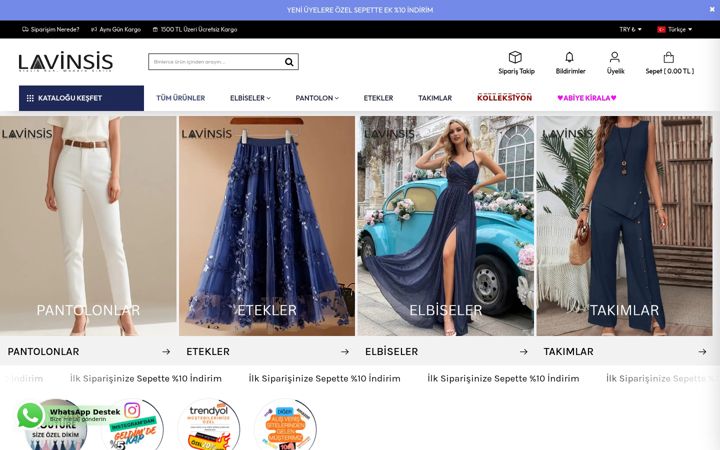The width and height of the screenshot is (720, 450).
Task: Click the TAKIMLAR category label text
Action: [568, 352]
